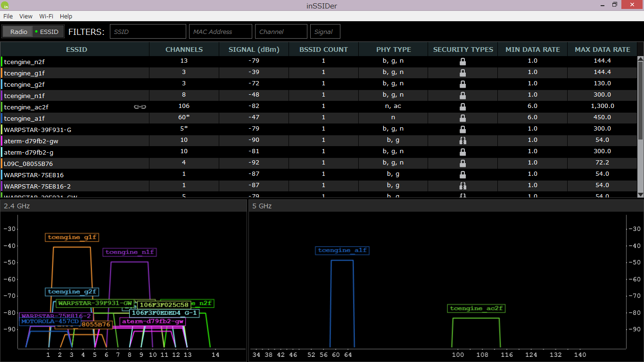
Task: Select the tcengine_ac2f network name
Action: pyautogui.click(x=26, y=107)
